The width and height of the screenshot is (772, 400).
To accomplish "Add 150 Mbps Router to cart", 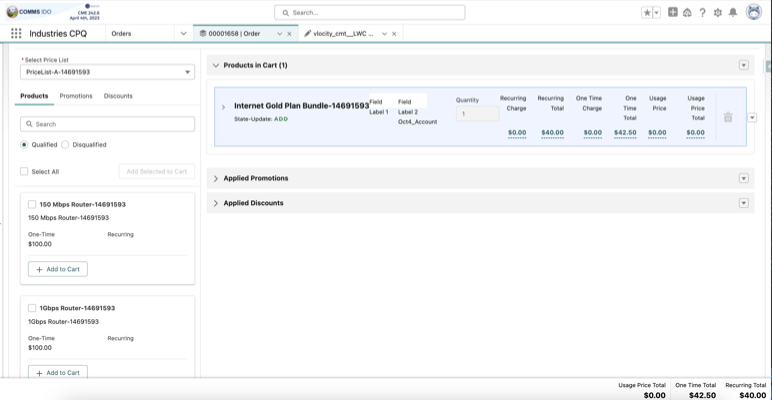I will (58, 269).
